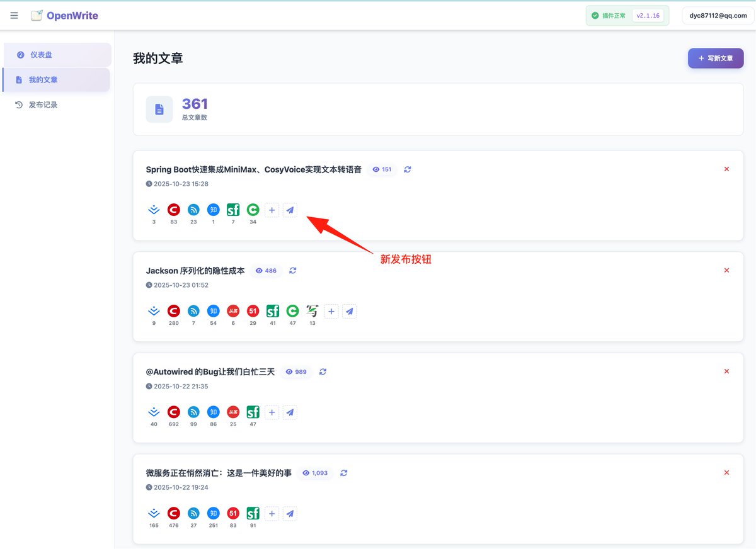This screenshot has width=756, height=549.
Task: Click the red 头条 icon on Jackson article
Action: tap(233, 311)
